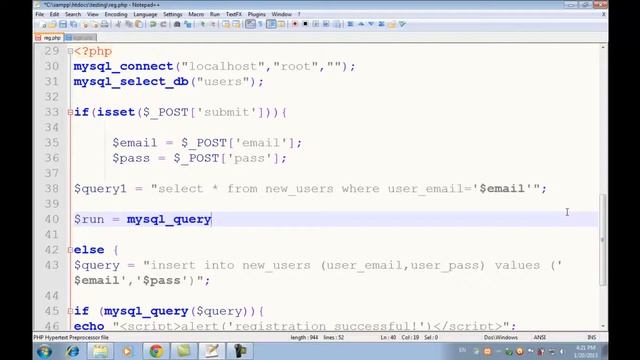Click the stop macro recording square icon
Image resolution: width=640 pixels, height=360 pixels.
[305, 24]
